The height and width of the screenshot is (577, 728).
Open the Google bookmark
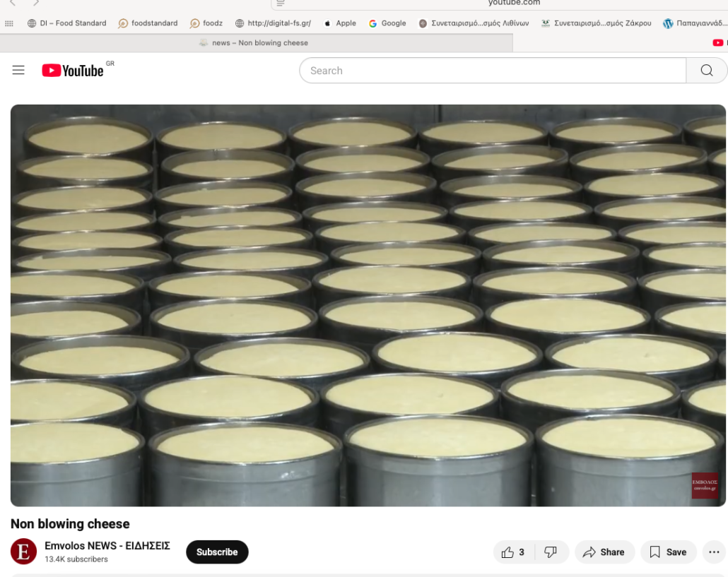click(x=387, y=23)
